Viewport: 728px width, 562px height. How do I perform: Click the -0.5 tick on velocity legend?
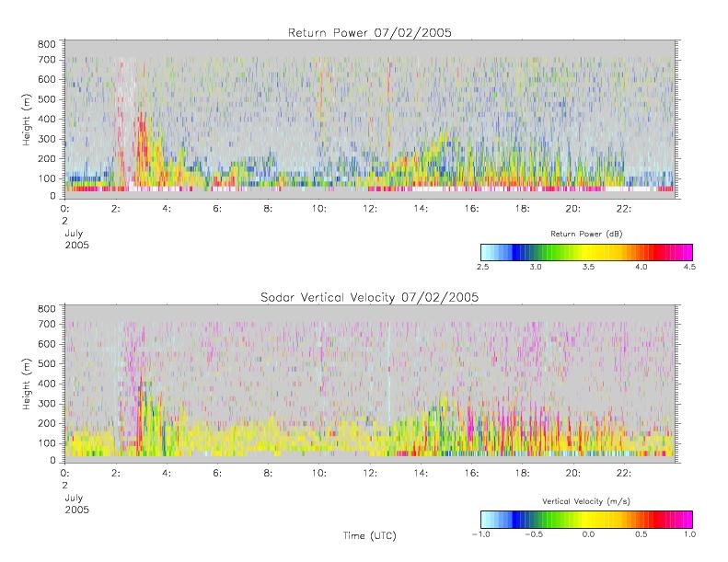coord(534,534)
